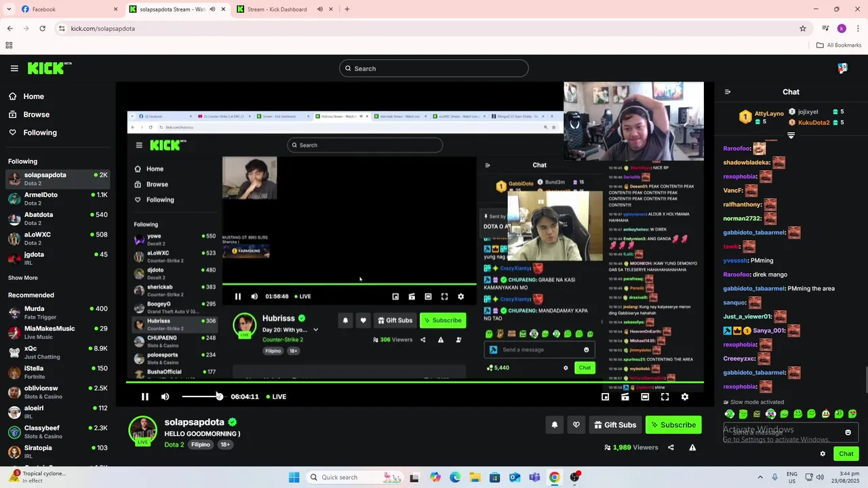Image resolution: width=868 pixels, height=488 pixels.
Task: Open the Apps grid shortcut
Action: 9,45
